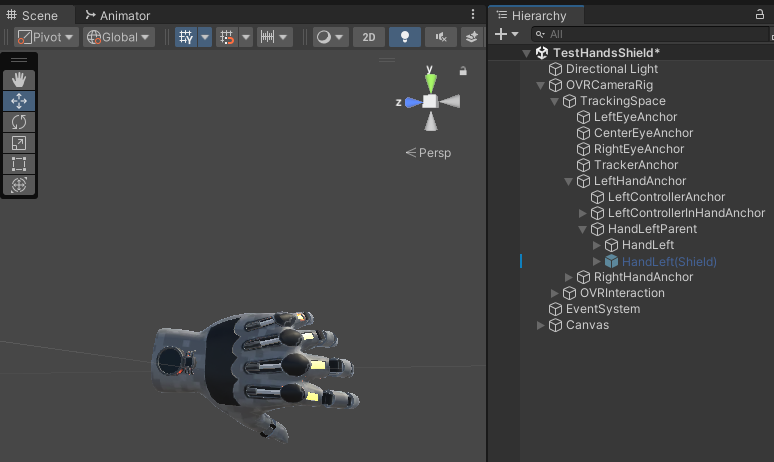This screenshot has width=774, height=462.
Task: Select the Rotate tool
Action: pyautogui.click(x=19, y=122)
